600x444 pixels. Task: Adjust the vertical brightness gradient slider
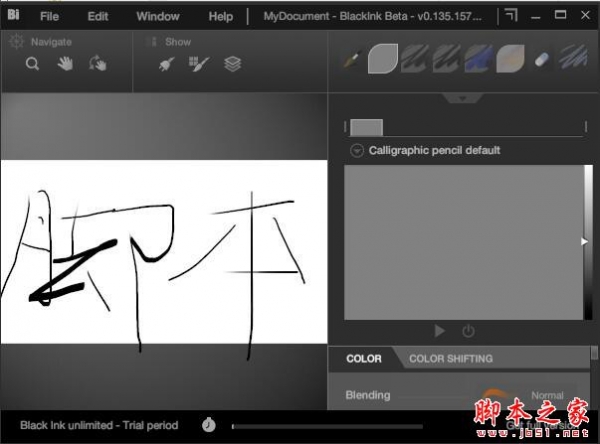tap(586, 241)
